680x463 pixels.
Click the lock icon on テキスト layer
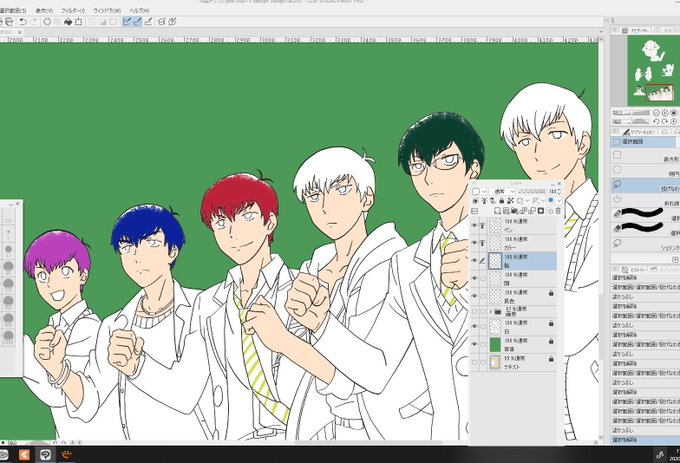point(551,359)
